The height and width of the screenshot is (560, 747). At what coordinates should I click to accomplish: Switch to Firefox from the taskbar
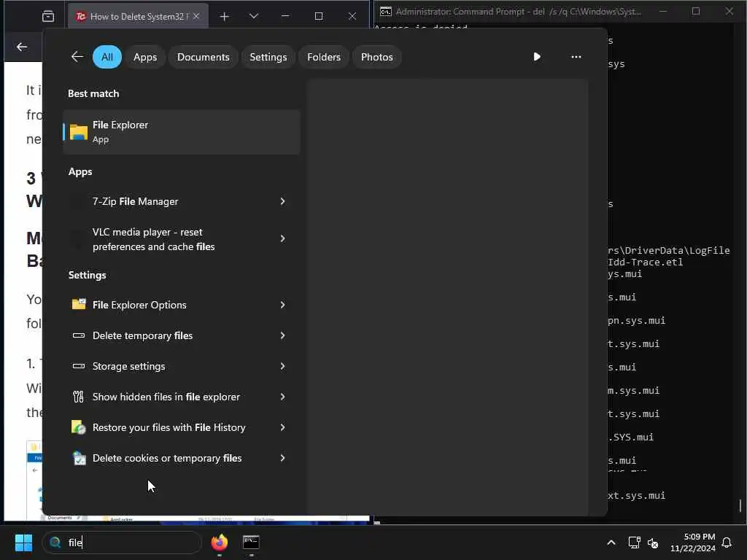[220, 542]
